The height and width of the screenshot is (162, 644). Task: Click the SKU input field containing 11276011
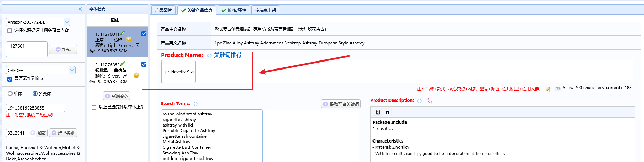pyautogui.click(x=27, y=49)
